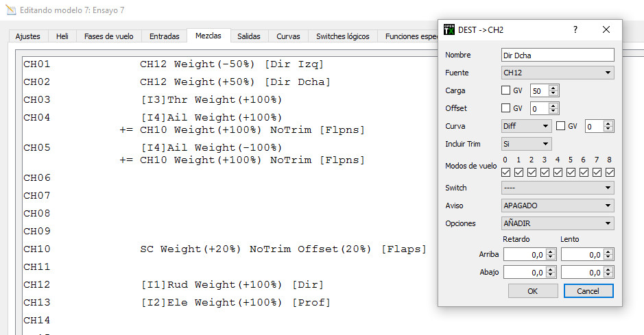This screenshot has height=335, width=644.
Task: Click the Companion app icon in main title bar
Action: (10, 11)
